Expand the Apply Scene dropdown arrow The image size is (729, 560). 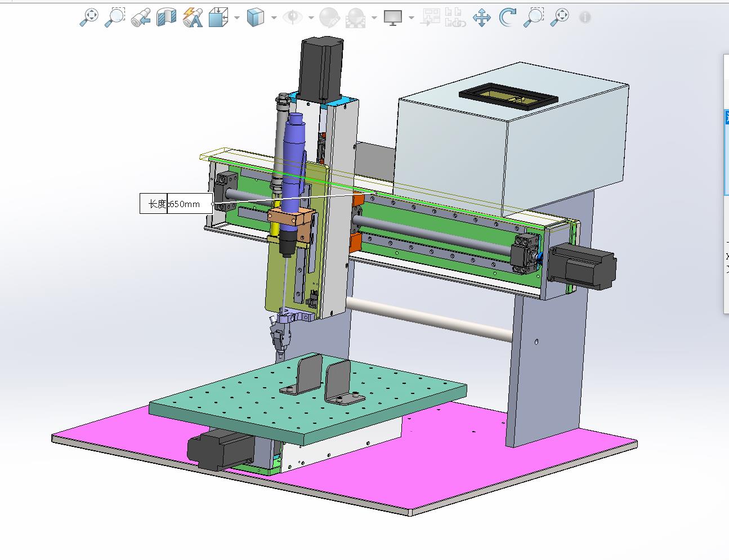pos(374,18)
